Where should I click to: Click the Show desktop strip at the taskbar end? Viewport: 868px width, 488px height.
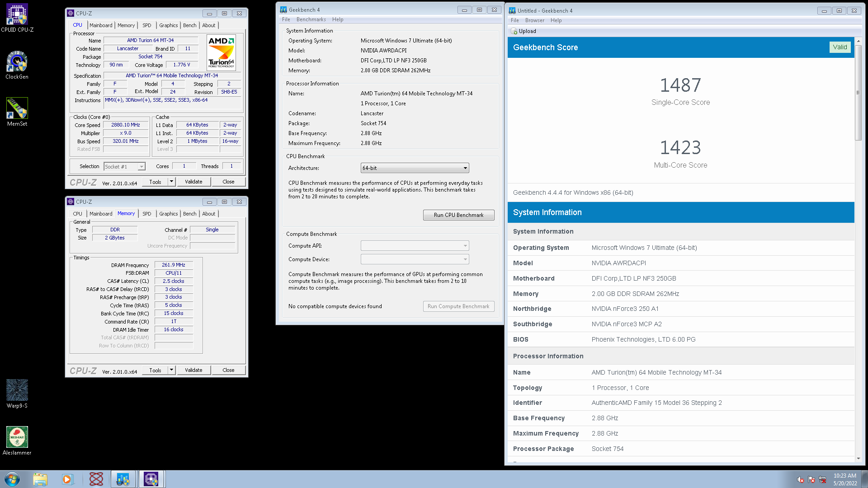[x=864, y=479]
